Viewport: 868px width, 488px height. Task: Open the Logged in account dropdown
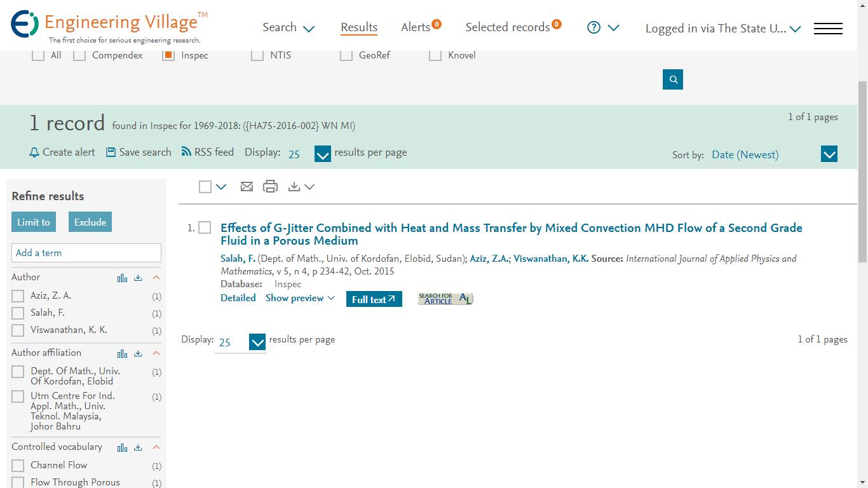point(722,29)
